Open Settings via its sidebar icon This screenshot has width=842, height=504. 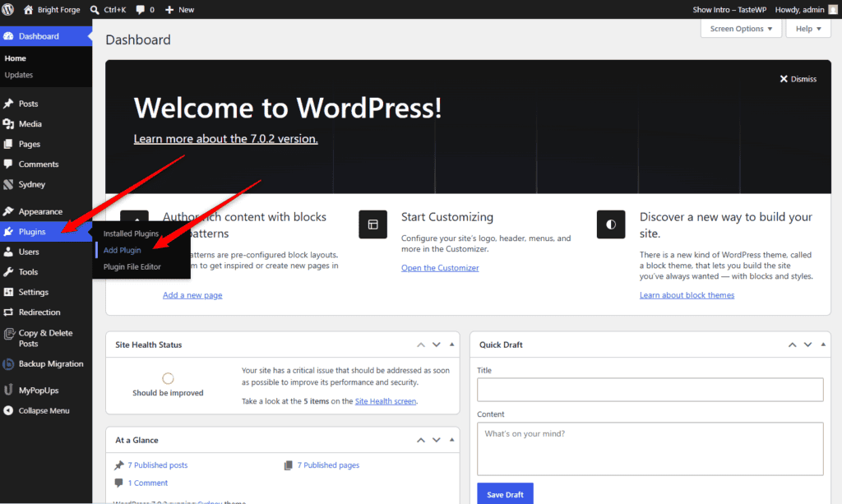coord(8,292)
